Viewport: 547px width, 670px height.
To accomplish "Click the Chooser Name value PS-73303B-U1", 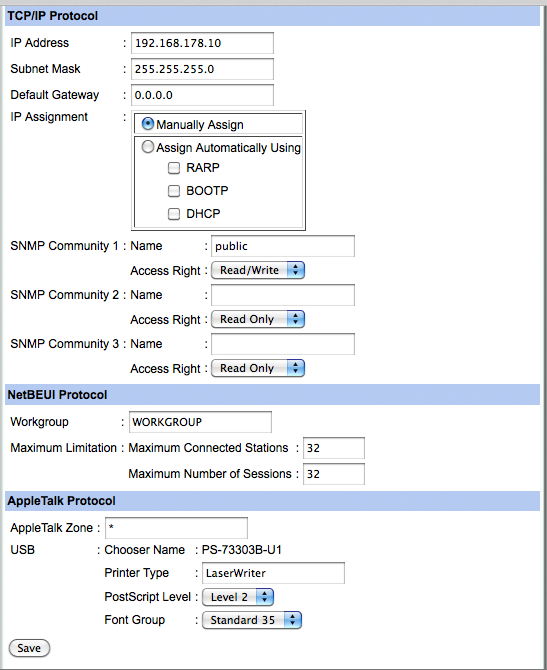I will [241, 550].
